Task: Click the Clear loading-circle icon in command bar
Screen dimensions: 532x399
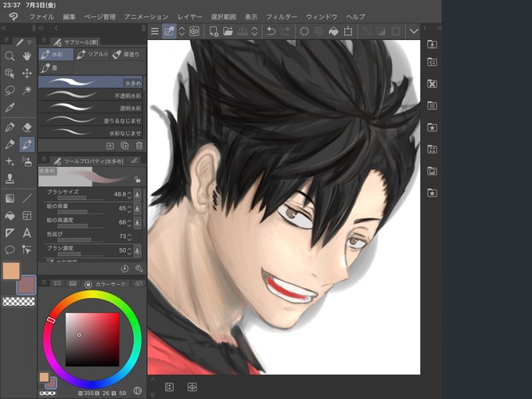Action: (304, 31)
